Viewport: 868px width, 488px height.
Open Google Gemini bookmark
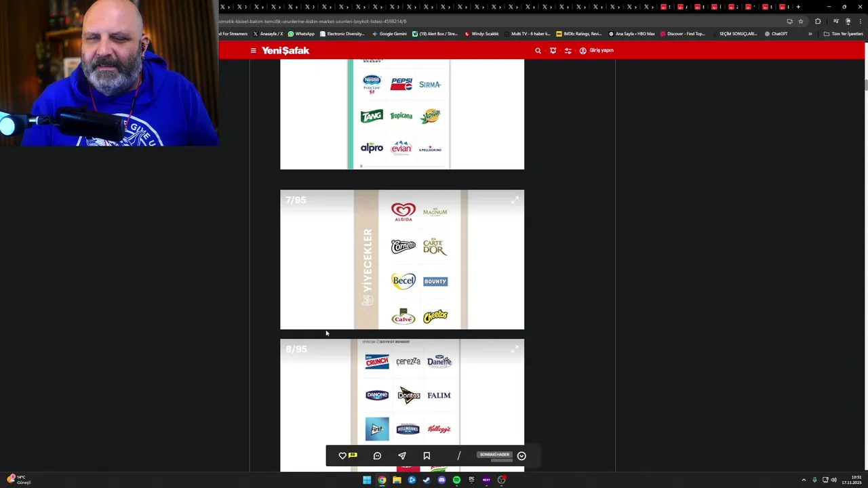click(389, 34)
